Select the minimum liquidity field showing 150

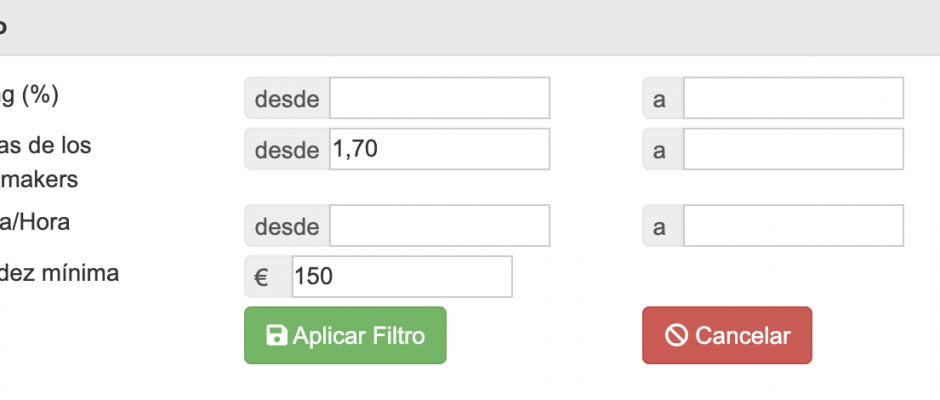pos(402,277)
